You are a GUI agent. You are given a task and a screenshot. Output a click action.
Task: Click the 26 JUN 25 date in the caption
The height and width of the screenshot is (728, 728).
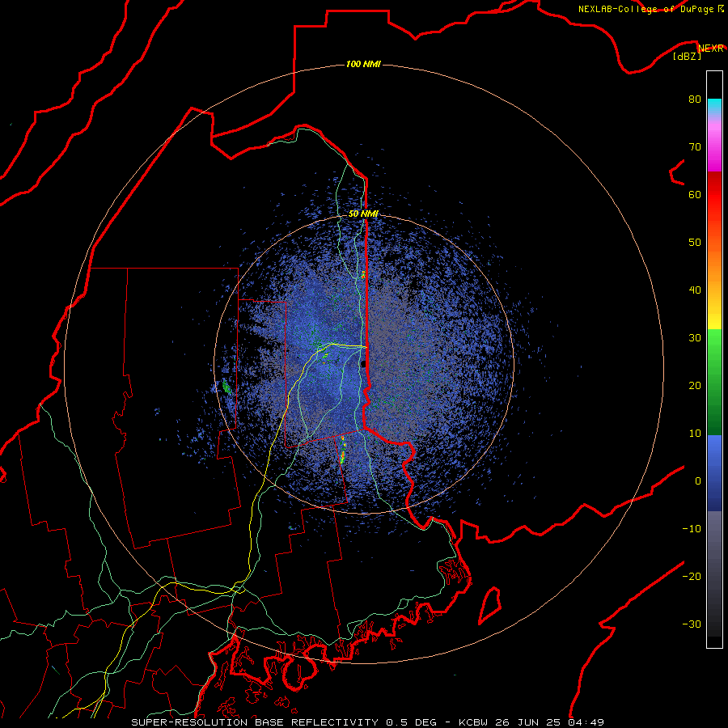tap(527, 722)
